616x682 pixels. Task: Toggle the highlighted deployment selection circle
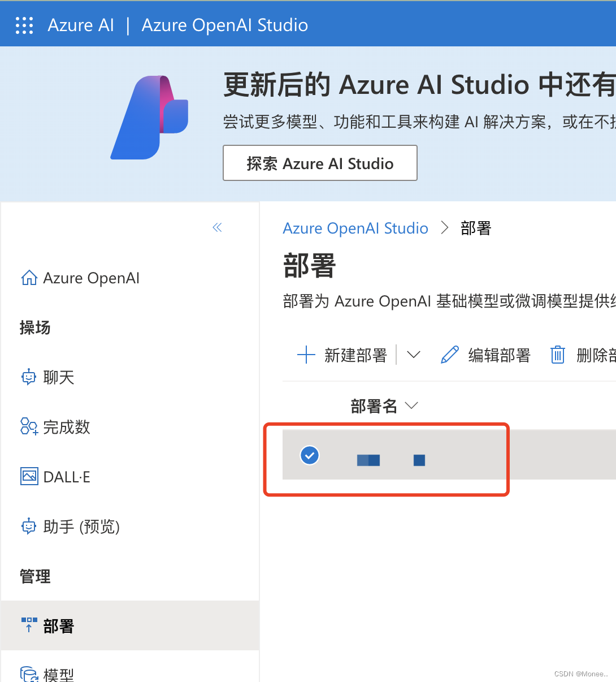click(x=310, y=455)
